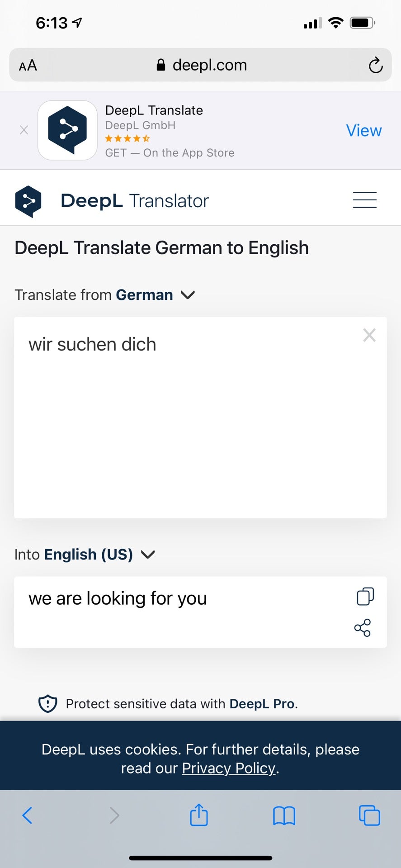Image resolution: width=401 pixels, height=868 pixels.
Task: Tap the DeepL Translate app icon in banner
Action: [x=67, y=130]
